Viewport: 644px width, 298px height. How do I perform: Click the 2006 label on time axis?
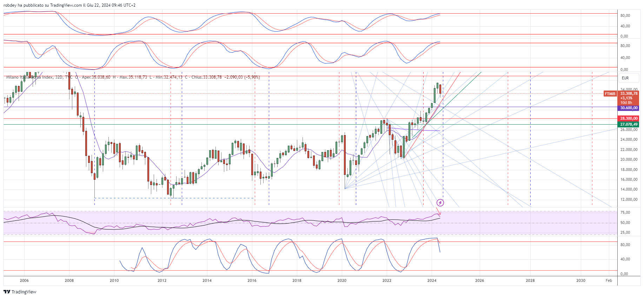[x=24, y=280]
